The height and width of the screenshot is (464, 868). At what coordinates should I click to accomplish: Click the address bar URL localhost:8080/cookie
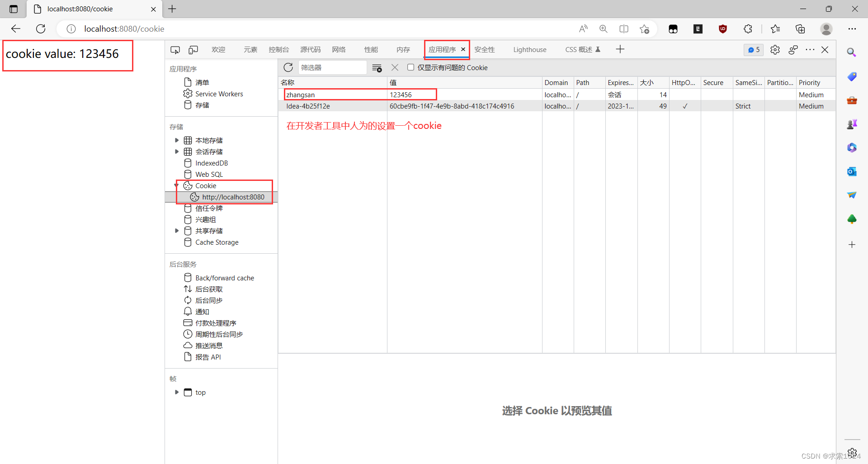point(124,29)
